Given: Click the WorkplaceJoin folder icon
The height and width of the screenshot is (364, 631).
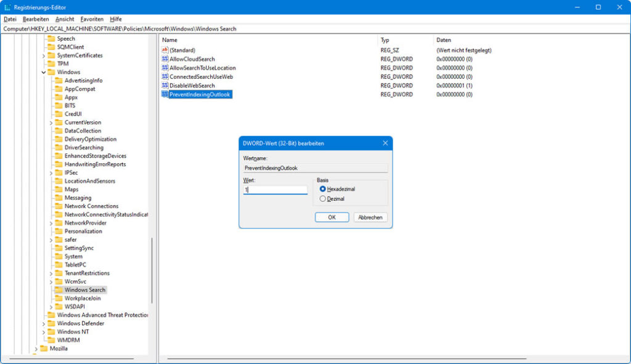Looking at the screenshot, I should [x=59, y=298].
